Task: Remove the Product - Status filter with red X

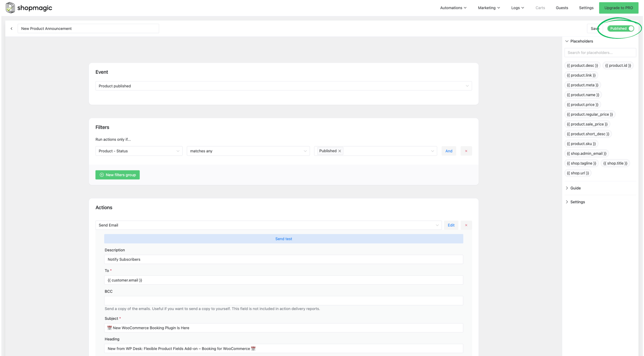Action: pos(466,151)
